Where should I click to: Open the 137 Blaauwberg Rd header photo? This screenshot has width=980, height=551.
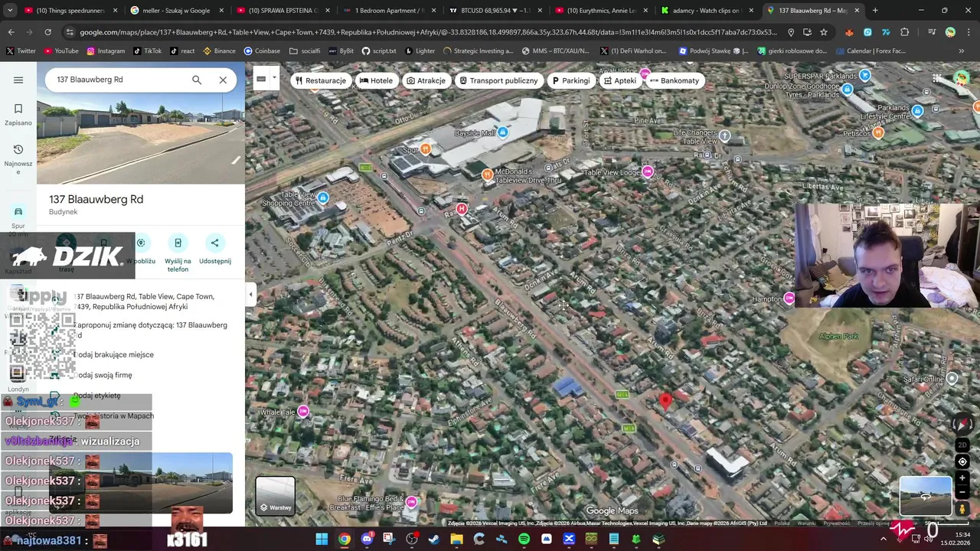click(x=141, y=139)
